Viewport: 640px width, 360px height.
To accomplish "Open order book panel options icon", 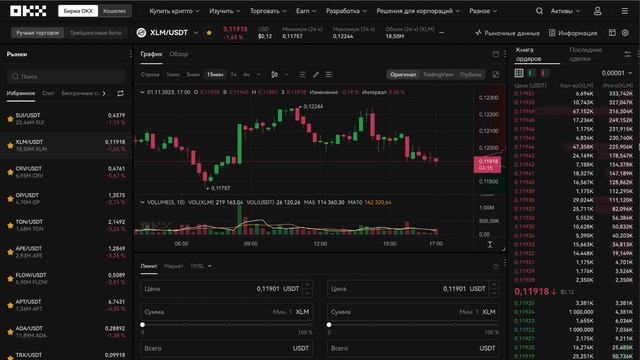I will tap(627, 54).
